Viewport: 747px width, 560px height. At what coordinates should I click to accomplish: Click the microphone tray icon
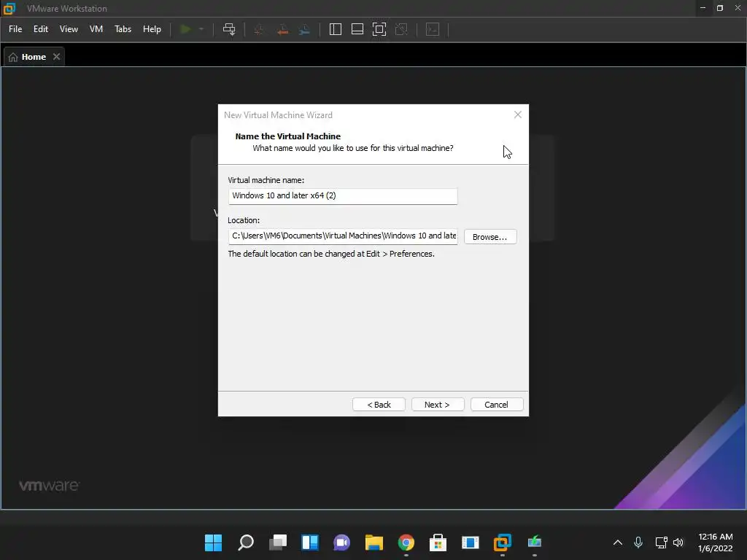638,542
